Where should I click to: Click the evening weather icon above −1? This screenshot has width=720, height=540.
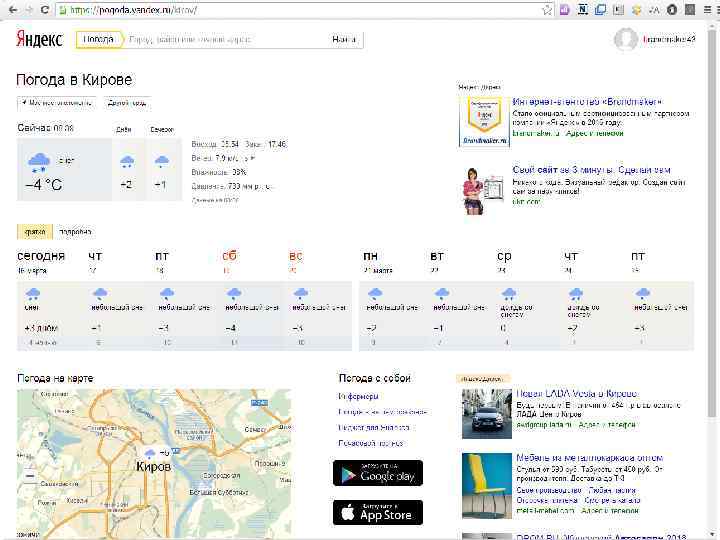[x=162, y=162]
